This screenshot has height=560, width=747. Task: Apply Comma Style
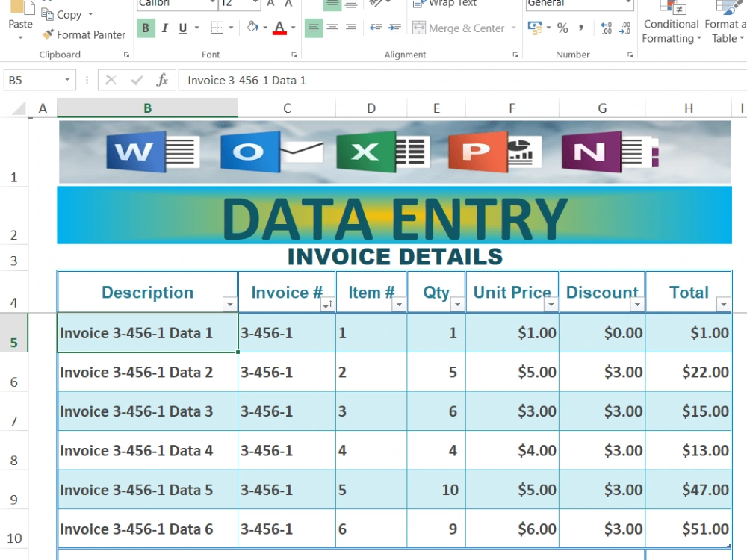(580, 28)
